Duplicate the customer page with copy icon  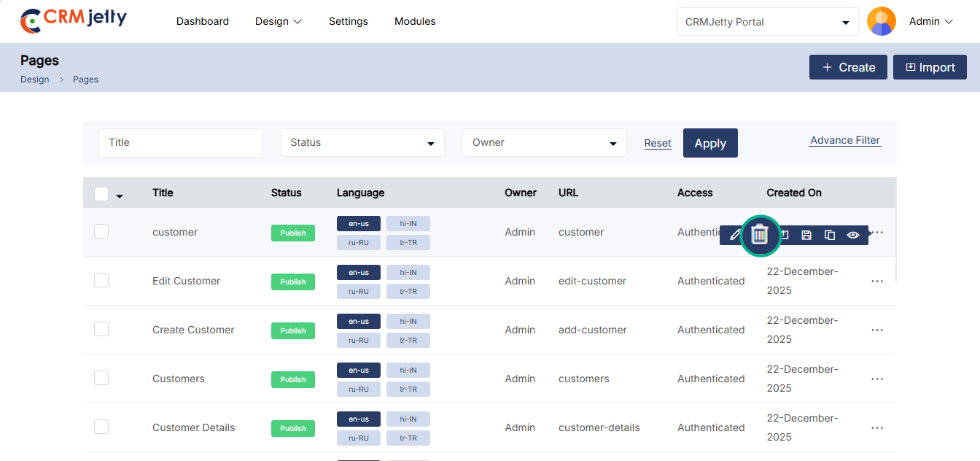pyautogui.click(x=830, y=235)
